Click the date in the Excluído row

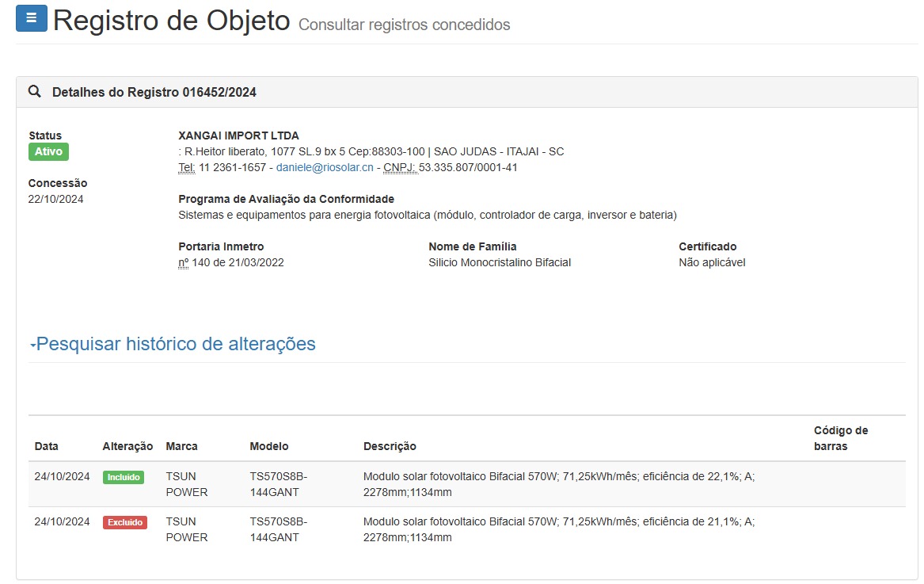(62, 522)
